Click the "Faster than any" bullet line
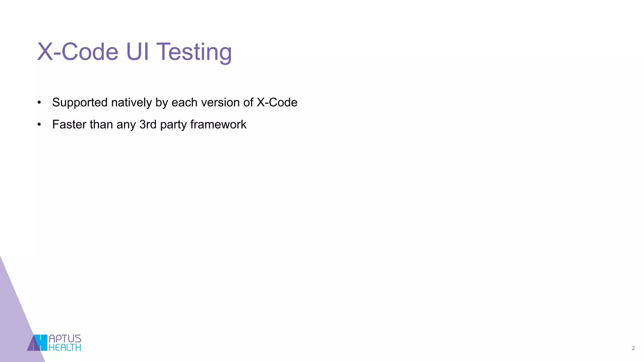Screen dimensions: 644x362 coord(149,125)
